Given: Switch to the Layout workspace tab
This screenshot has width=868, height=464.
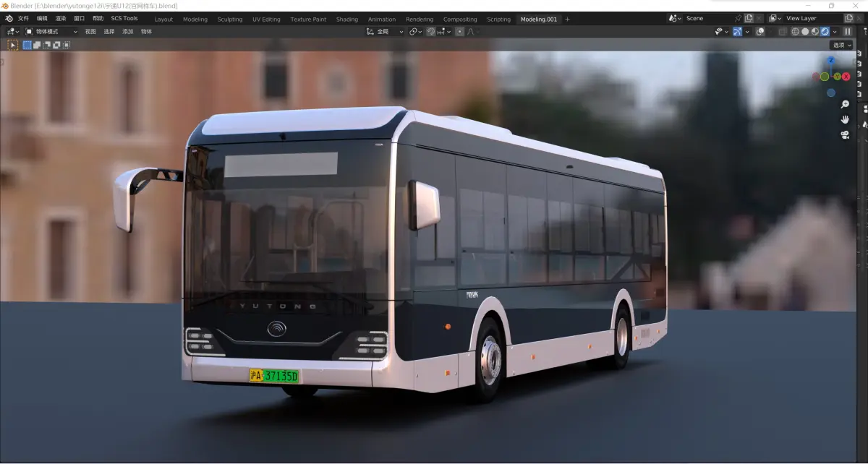Looking at the screenshot, I should pos(163,20).
